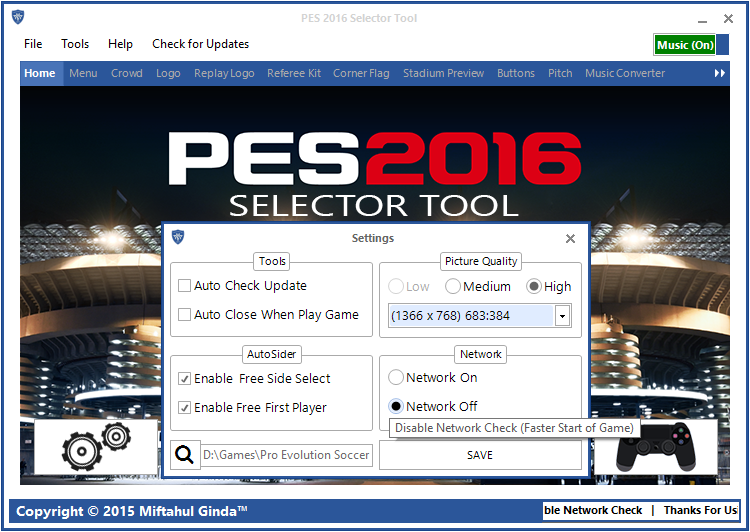This screenshot has height=532, width=750.
Task: Click the Settings dialog shield icon
Action: pos(178,237)
